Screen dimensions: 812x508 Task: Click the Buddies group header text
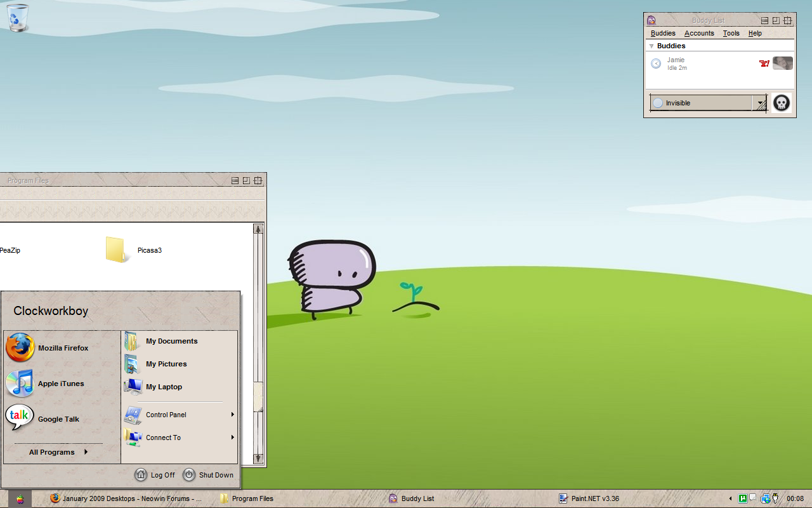[x=671, y=46]
